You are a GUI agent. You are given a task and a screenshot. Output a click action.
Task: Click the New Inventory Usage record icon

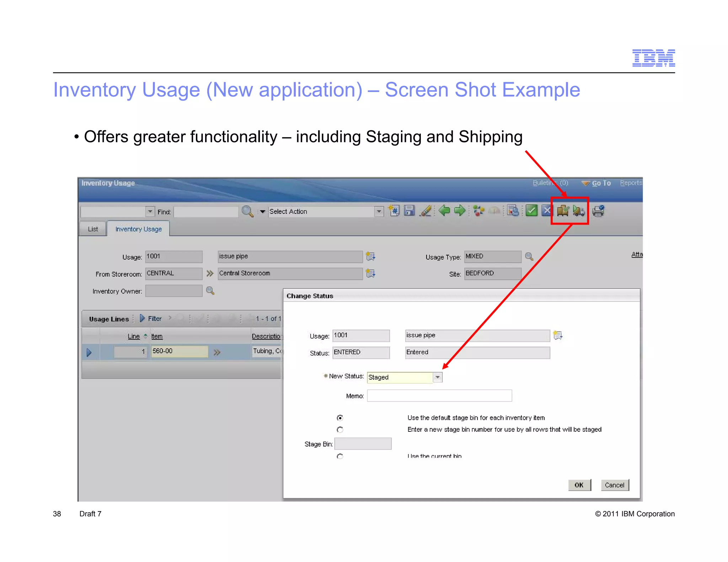tap(394, 211)
